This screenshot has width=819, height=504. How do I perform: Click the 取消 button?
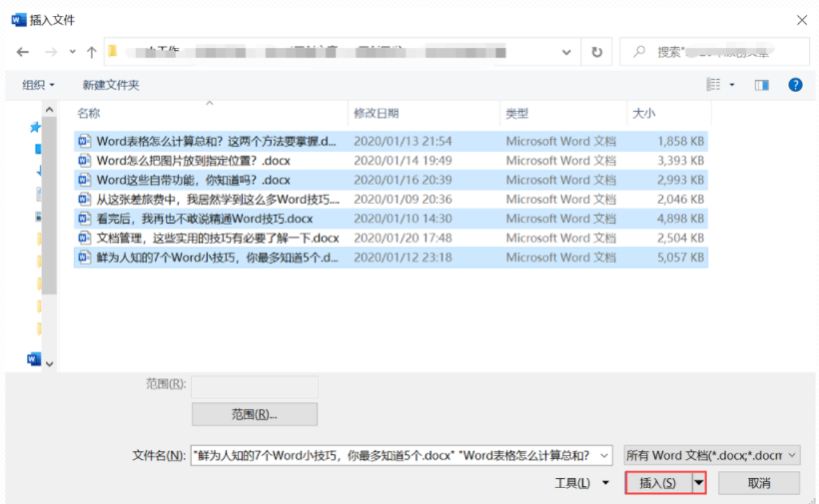759,483
